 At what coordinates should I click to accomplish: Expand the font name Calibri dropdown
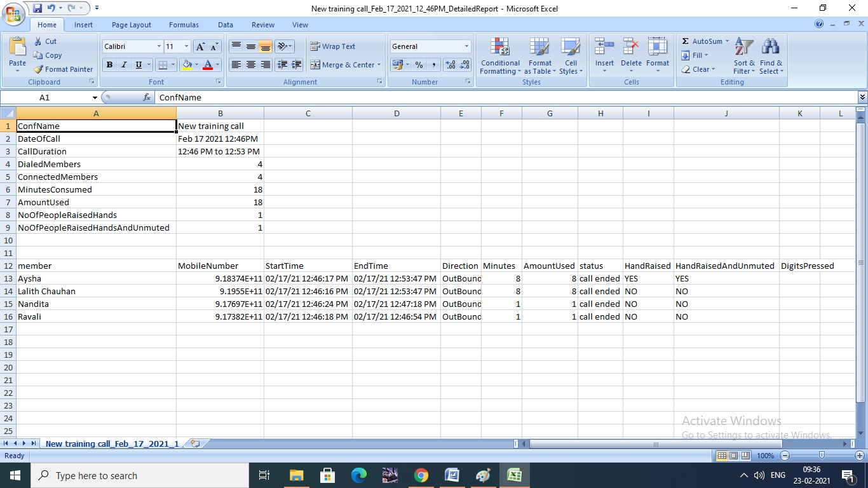point(159,46)
